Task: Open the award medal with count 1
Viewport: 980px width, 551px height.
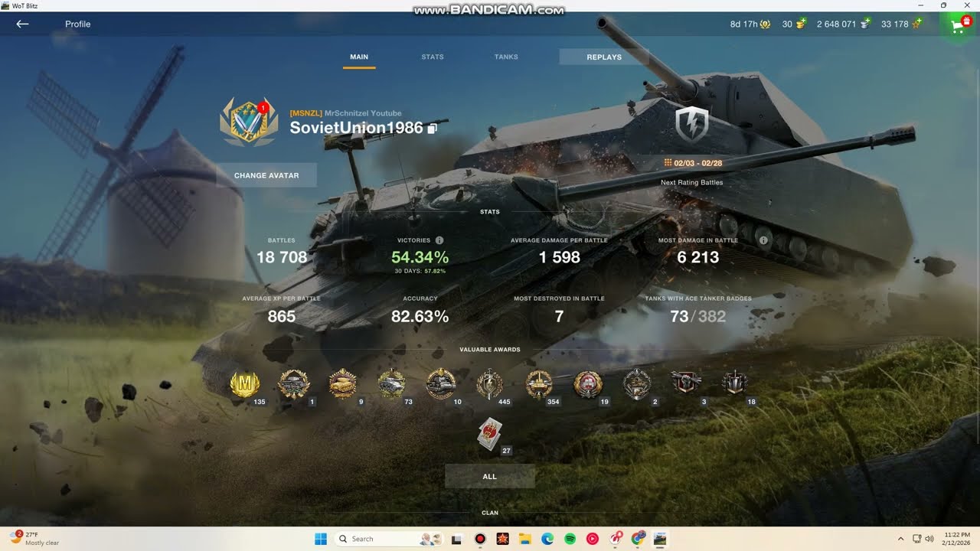Action: pyautogui.click(x=294, y=384)
